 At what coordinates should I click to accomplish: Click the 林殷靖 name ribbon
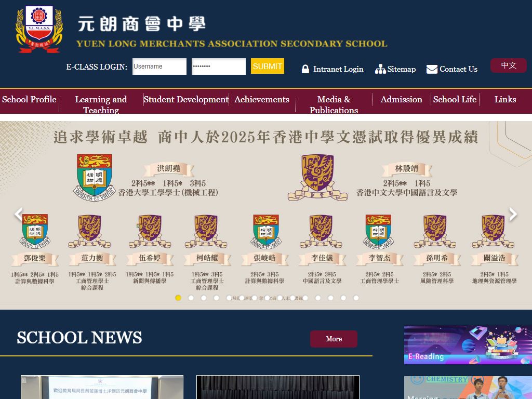[406, 168]
